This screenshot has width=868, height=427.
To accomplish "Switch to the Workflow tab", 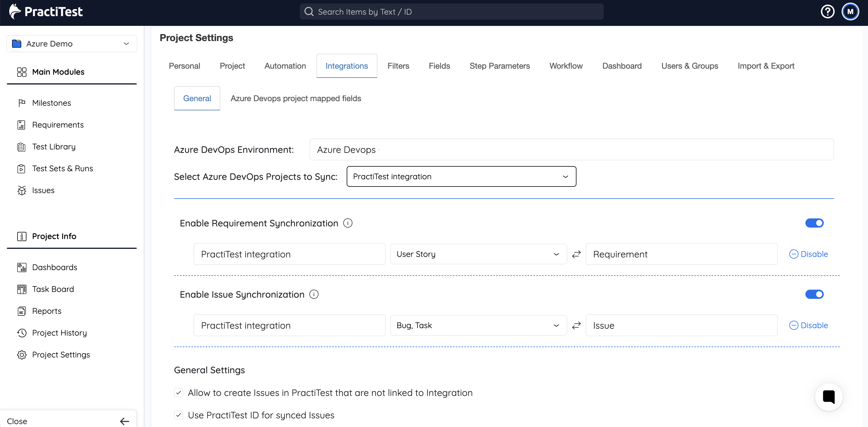I will (566, 66).
